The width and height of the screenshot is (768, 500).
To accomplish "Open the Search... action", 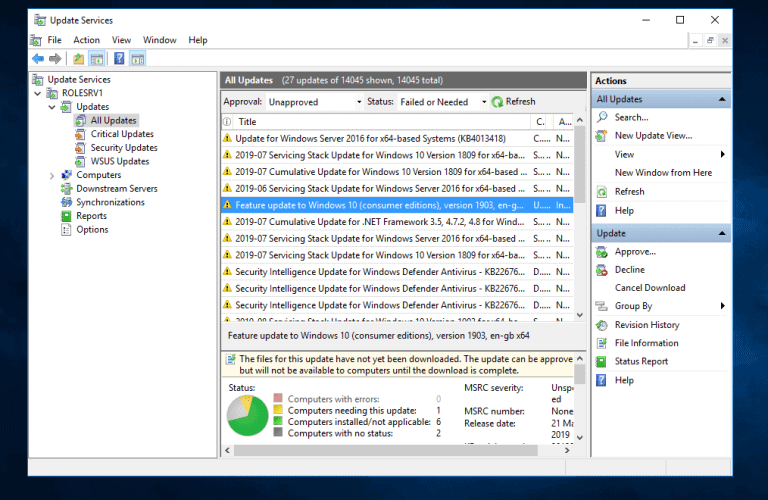I will tap(631, 118).
